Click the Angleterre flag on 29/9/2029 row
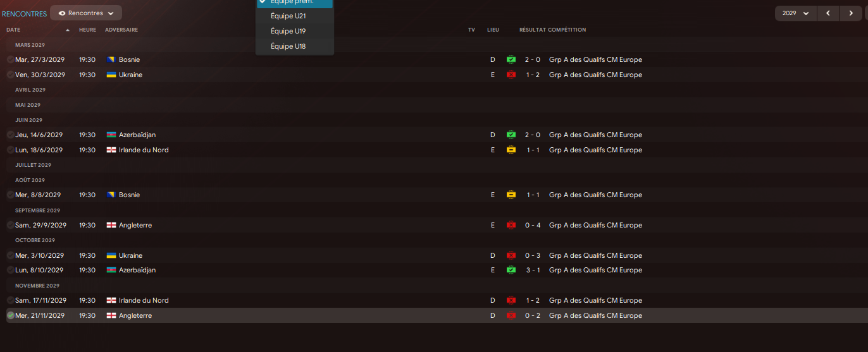The width and height of the screenshot is (868, 352). pyautogui.click(x=111, y=225)
